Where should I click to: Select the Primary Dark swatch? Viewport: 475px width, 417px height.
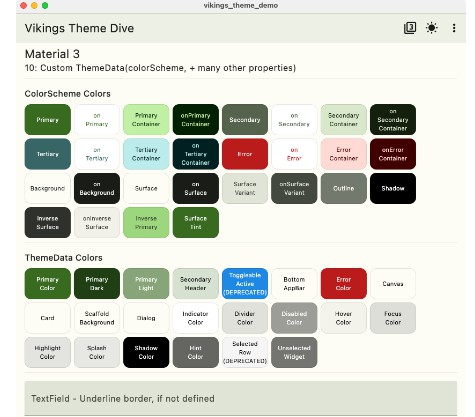(x=97, y=284)
